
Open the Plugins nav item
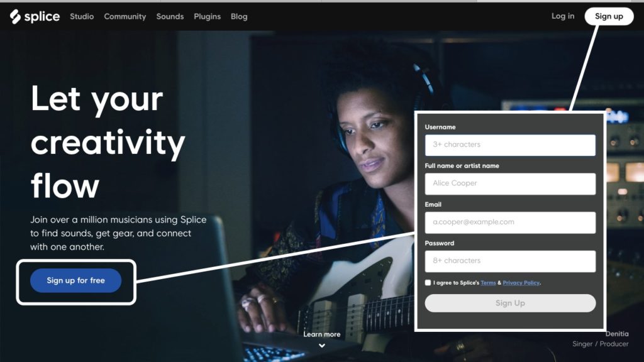click(x=208, y=16)
